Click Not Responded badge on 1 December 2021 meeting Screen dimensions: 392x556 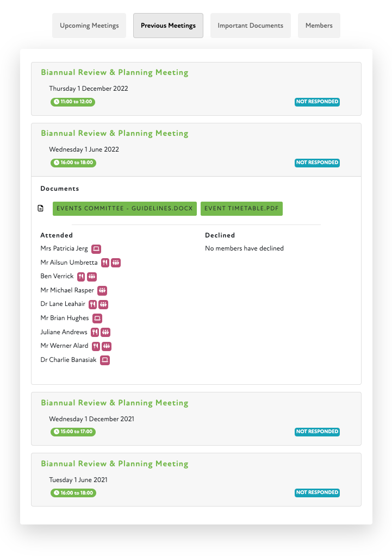pyautogui.click(x=317, y=432)
